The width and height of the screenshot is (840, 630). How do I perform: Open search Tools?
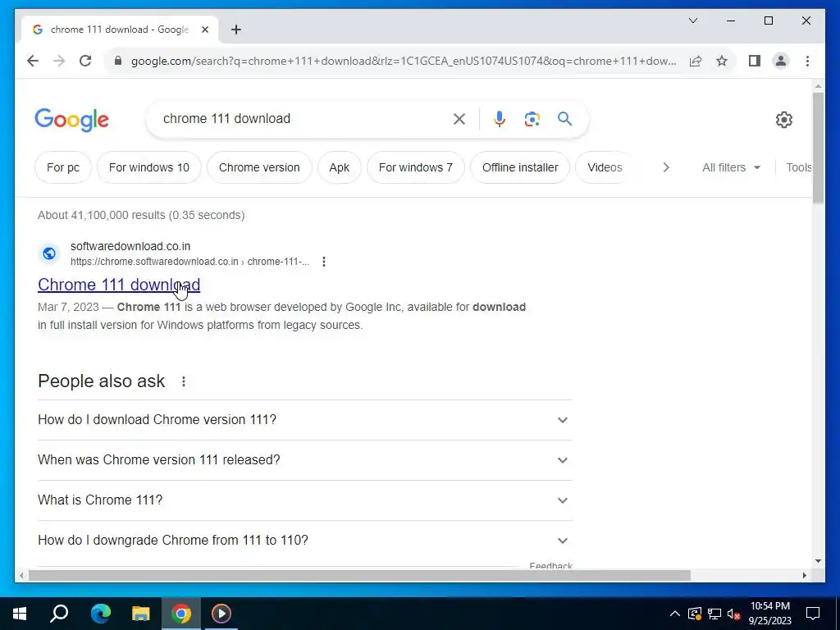798,167
